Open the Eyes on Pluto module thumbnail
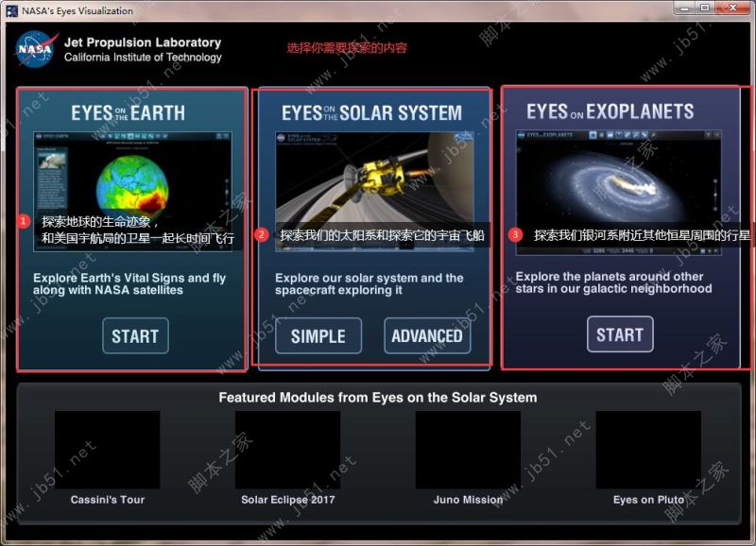The image size is (756, 546). point(648,450)
